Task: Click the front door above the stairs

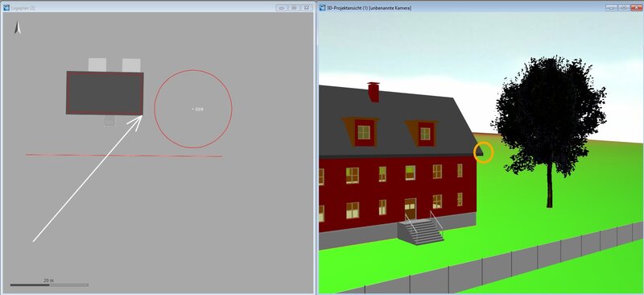Action: pos(410,209)
